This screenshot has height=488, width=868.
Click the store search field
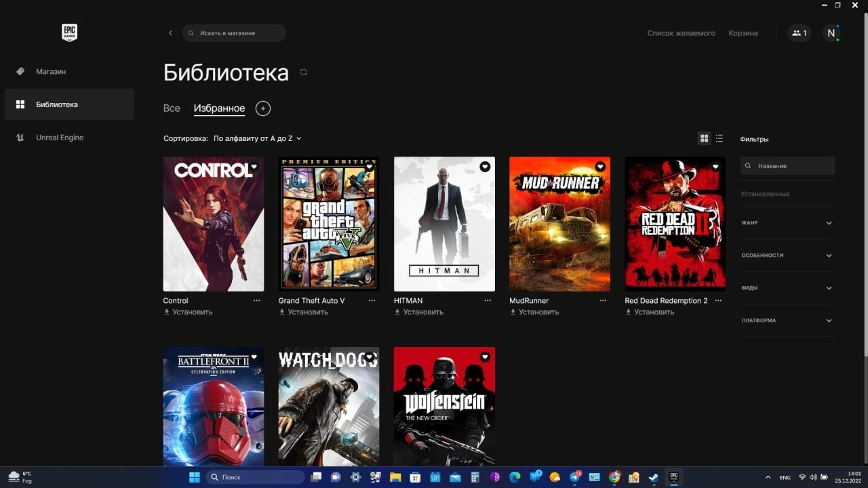(234, 33)
